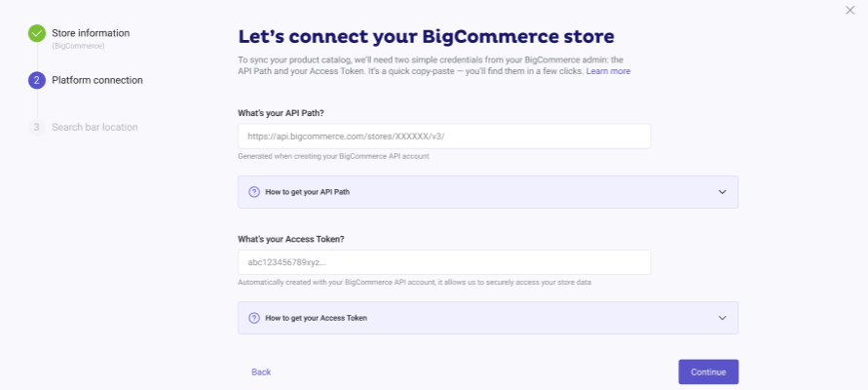Click the Back link
Viewport: 868px width, 390px height.
coord(261,371)
